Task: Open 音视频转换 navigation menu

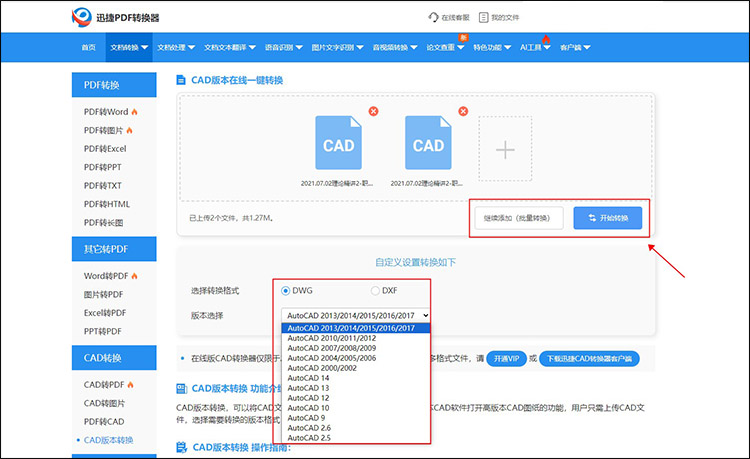Action: pyautogui.click(x=395, y=47)
